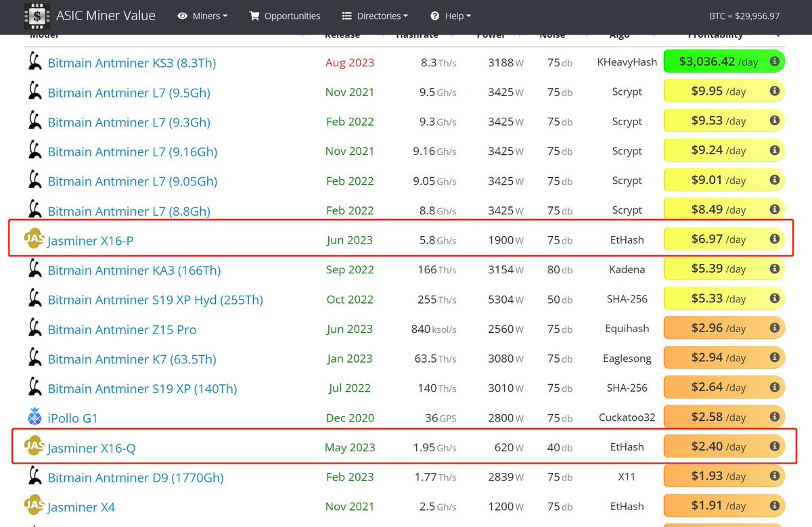This screenshot has height=527, width=812.
Task: Click the list icon beside Directories
Action: pyautogui.click(x=346, y=16)
